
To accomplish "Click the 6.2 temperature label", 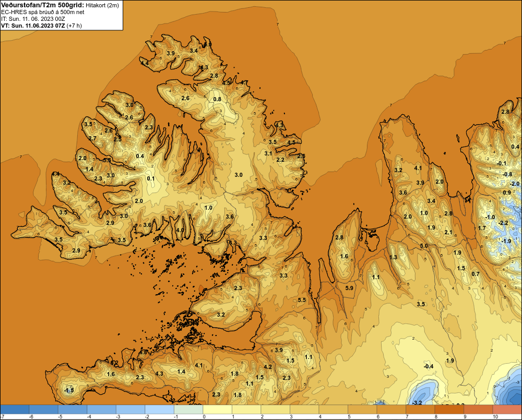I will (114, 363).
